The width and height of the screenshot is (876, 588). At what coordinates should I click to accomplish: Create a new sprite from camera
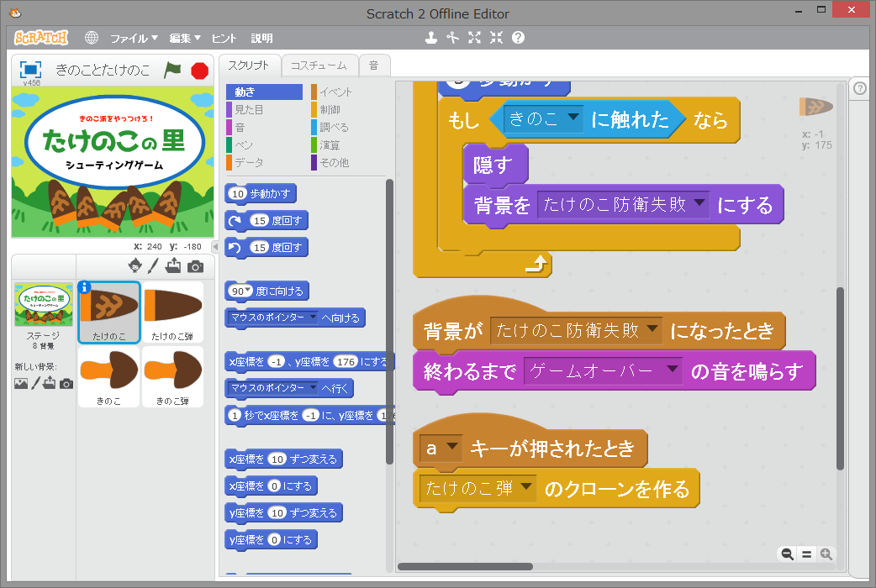click(195, 266)
